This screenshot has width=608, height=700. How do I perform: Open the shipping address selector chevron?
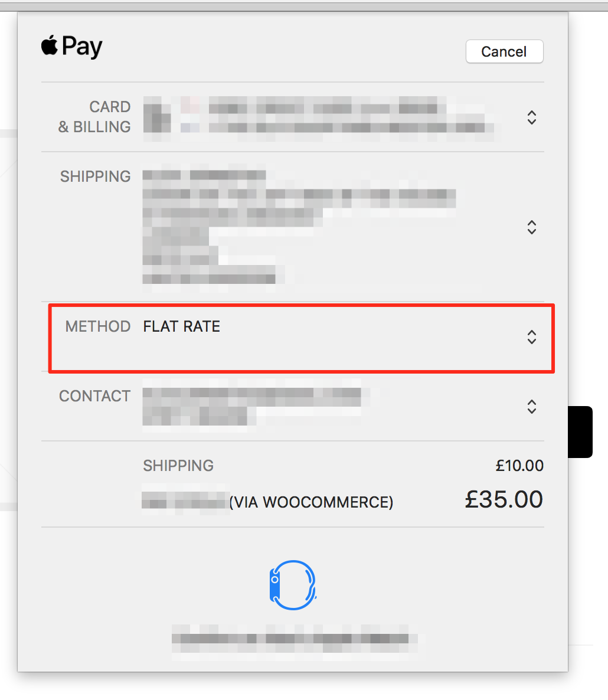tap(531, 227)
